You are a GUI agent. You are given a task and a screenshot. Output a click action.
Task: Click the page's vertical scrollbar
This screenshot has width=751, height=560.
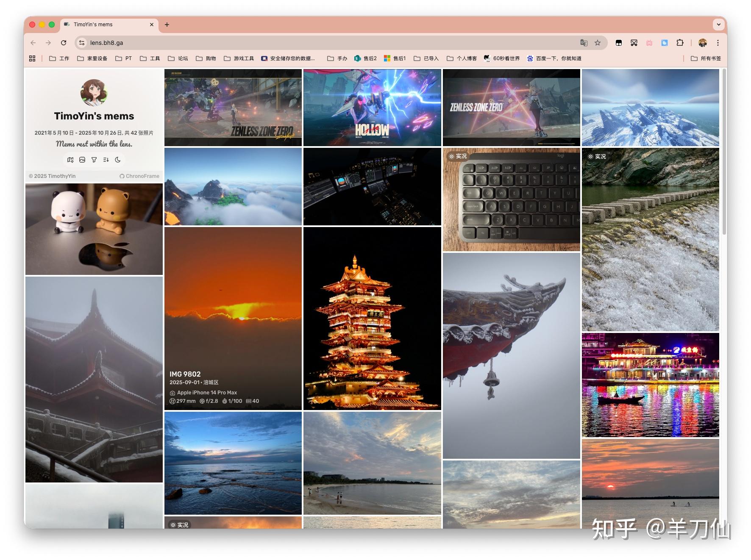(724, 152)
